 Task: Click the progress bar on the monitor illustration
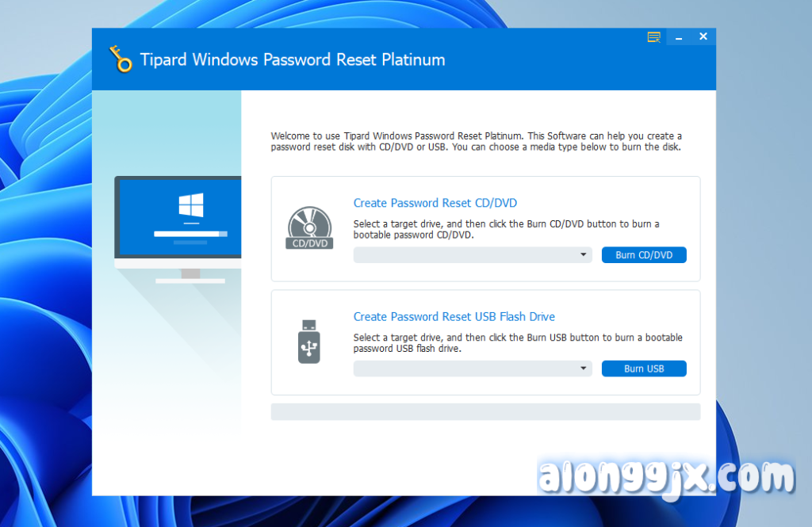190,235
